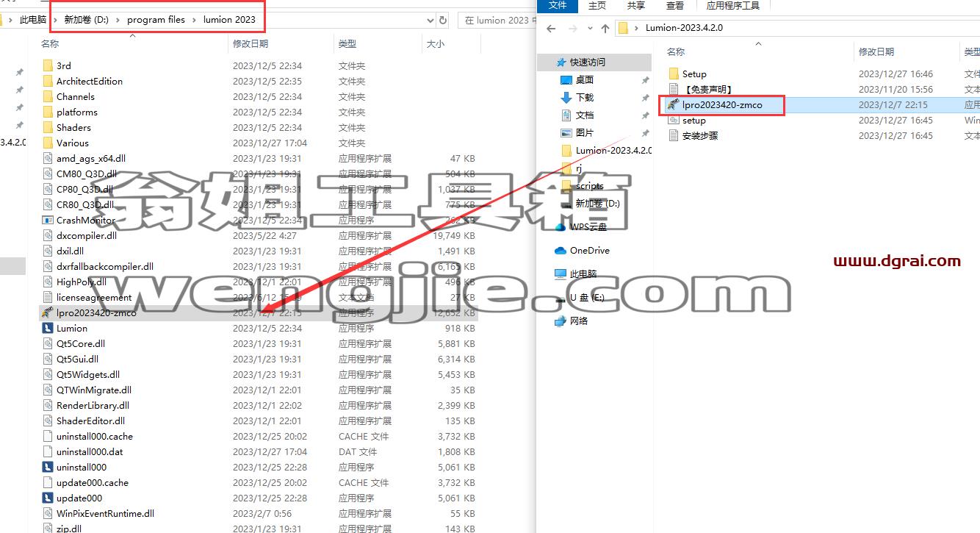The image size is (980, 533).
Task: Click the uninstall000.cache file icon
Action: click(48, 436)
